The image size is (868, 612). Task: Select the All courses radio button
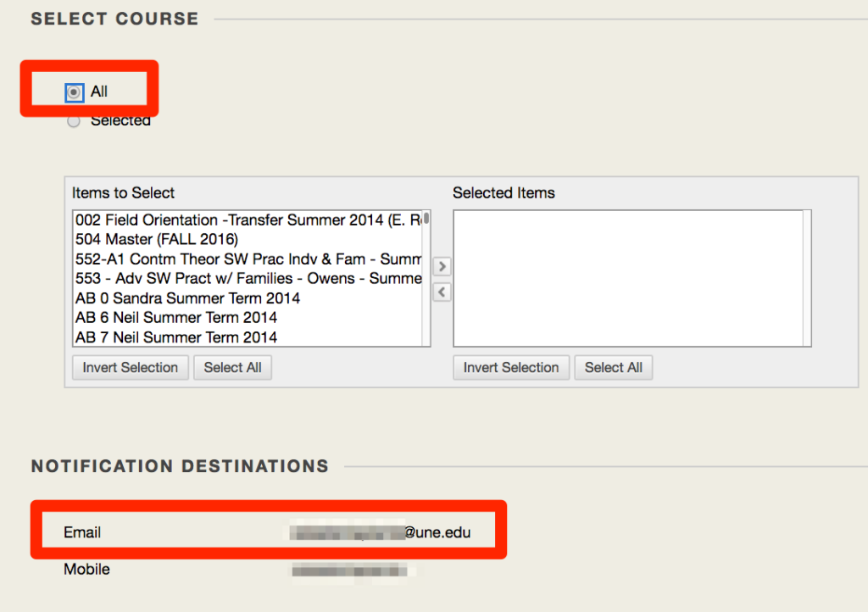(74, 92)
